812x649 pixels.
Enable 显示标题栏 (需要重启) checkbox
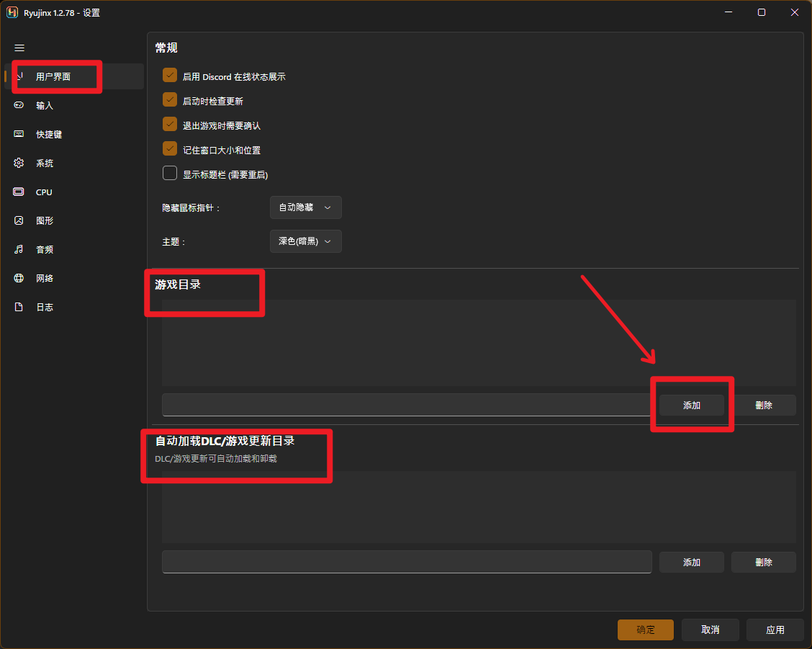coord(170,173)
